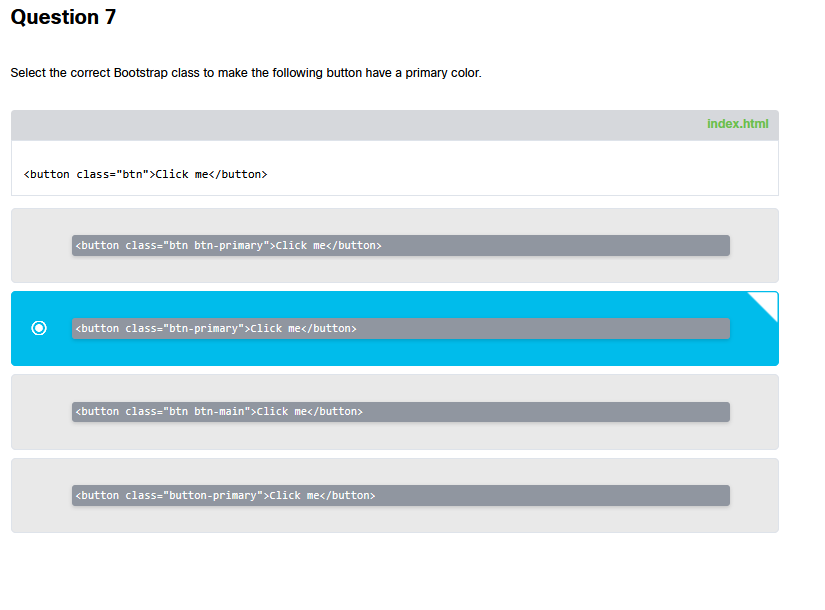The image size is (825, 610).
Task: Click the white corner triangle on selected answer
Action: (767, 302)
